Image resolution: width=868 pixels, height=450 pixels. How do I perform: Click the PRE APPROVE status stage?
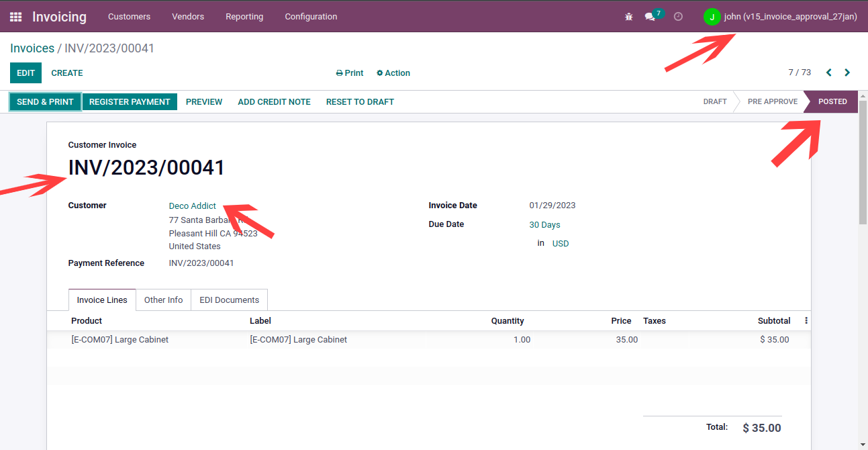click(773, 102)
